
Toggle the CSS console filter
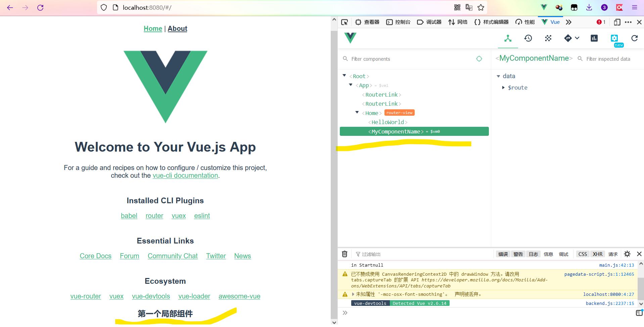[583, 254]
